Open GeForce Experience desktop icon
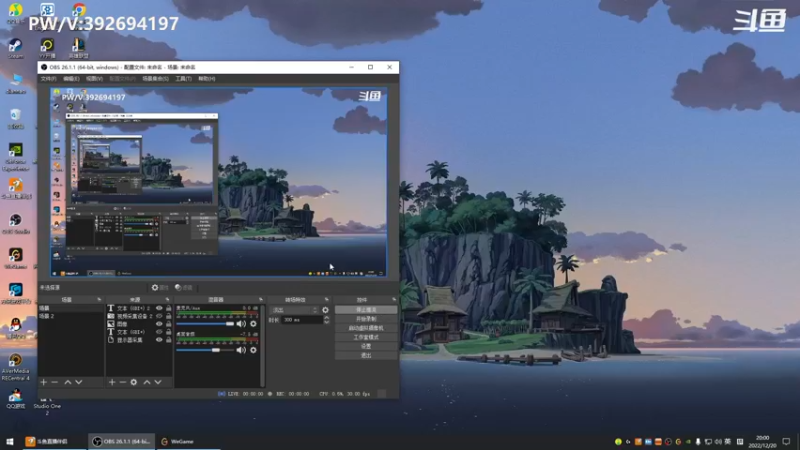 [15, 157]
